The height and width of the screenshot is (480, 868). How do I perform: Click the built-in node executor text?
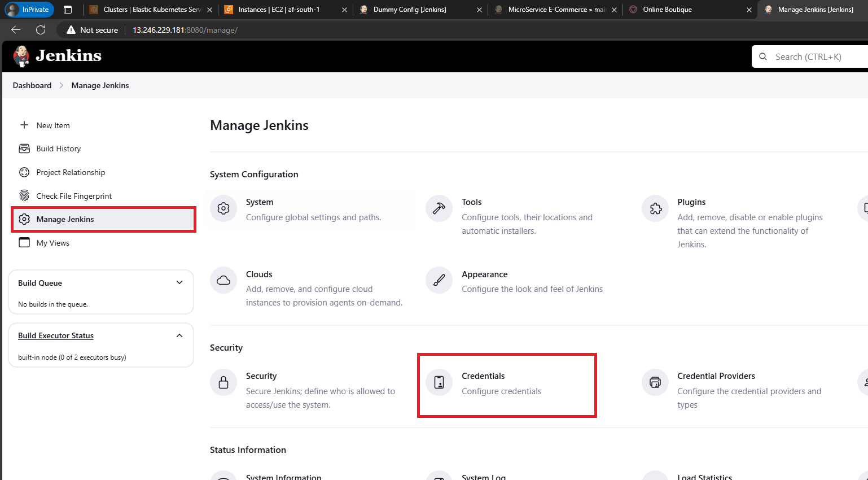[72, 357]
